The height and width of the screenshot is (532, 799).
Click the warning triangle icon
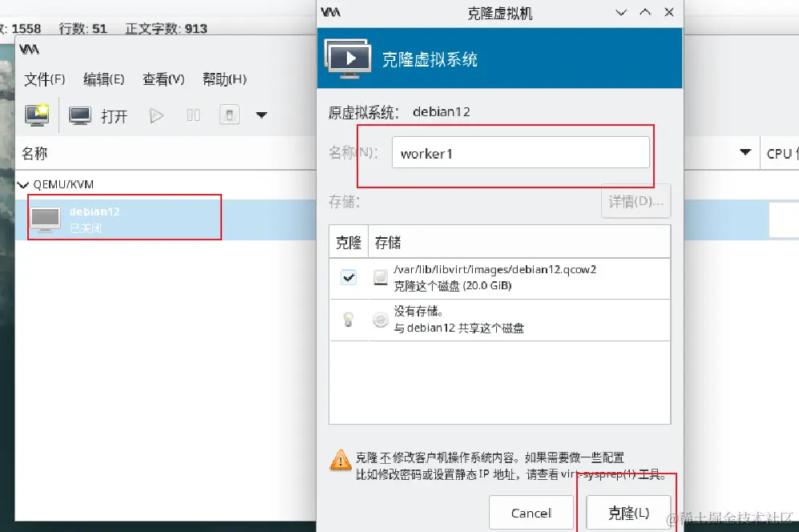tap(341, 460)
